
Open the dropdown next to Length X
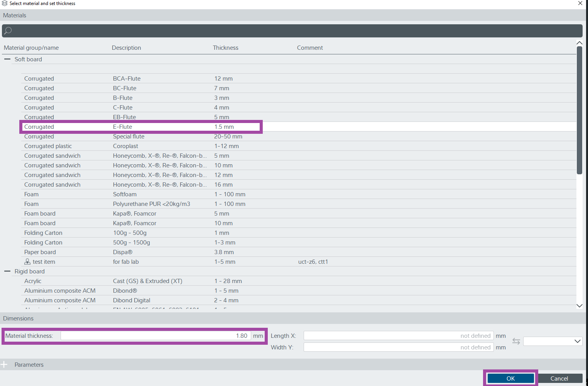point(553,341)
